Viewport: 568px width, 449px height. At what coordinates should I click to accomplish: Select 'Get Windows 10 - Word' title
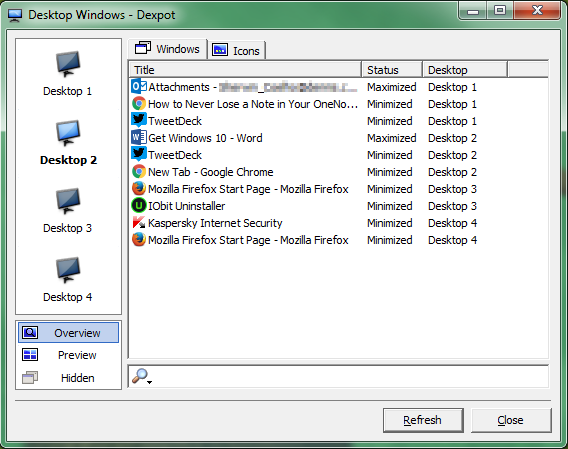tap(205, 138)
